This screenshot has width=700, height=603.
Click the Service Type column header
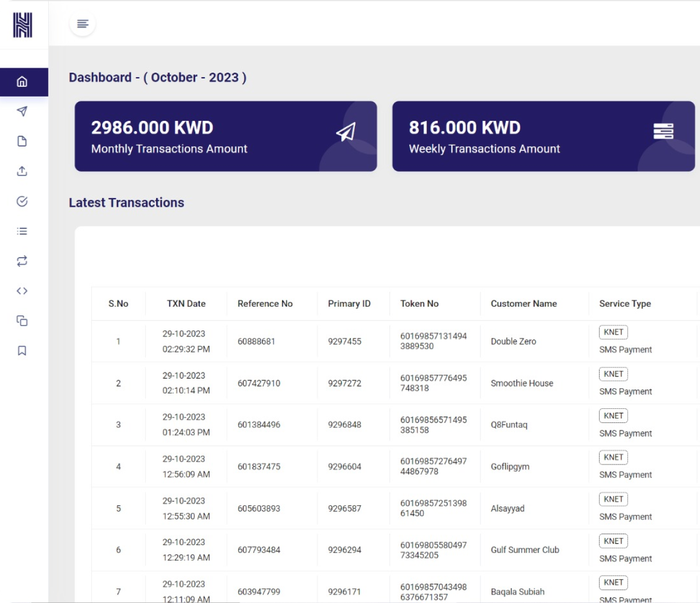pyautogui.click(x=624, y=304)
